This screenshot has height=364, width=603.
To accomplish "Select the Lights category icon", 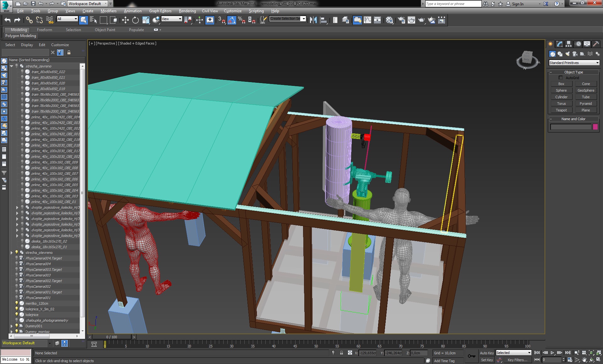I will pos(568,54).
